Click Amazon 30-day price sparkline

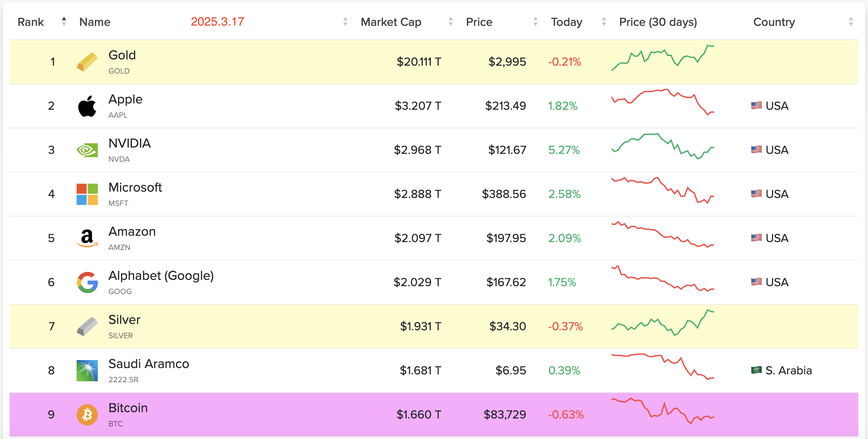(x=663, y=234)
